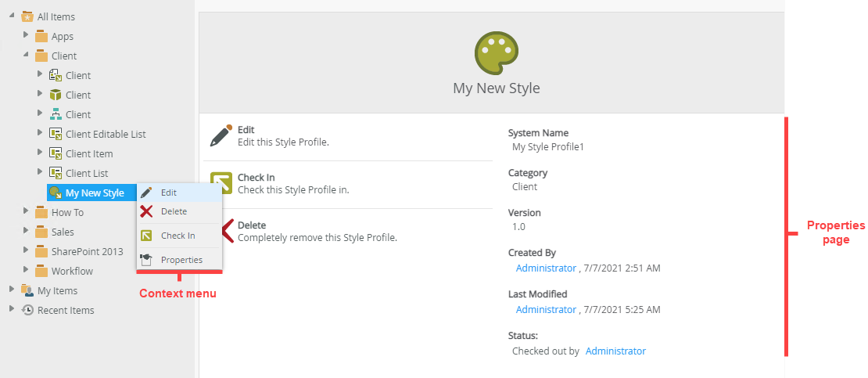Click the red X Delete icon in context menu
868x378 pixels.
click(146, 211)
